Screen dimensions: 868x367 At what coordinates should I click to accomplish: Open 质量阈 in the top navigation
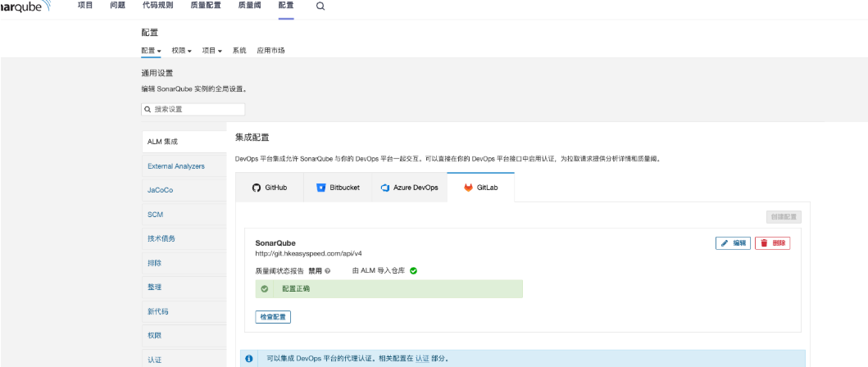click(x=250, y=6)
